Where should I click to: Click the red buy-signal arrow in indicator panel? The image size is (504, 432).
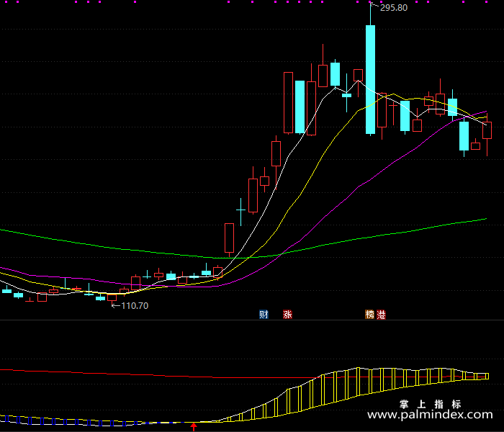click(194, 427)
